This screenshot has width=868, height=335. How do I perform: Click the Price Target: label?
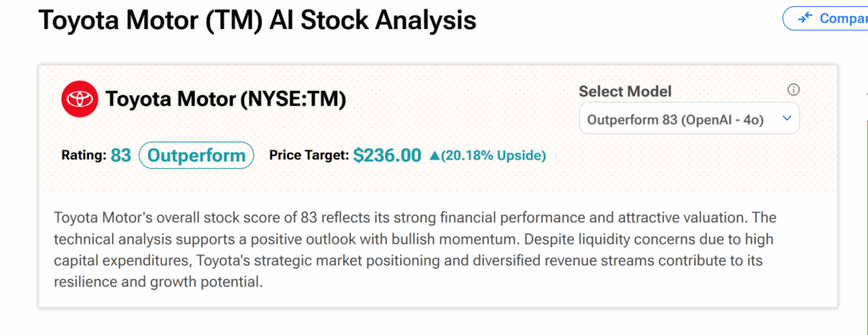click(x=309, y=155)
